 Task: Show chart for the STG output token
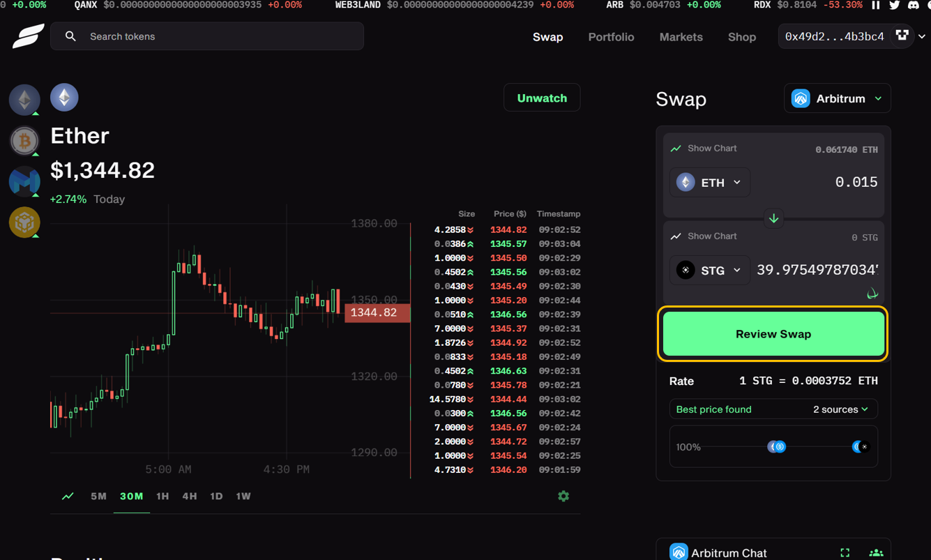tap(703, 236)
